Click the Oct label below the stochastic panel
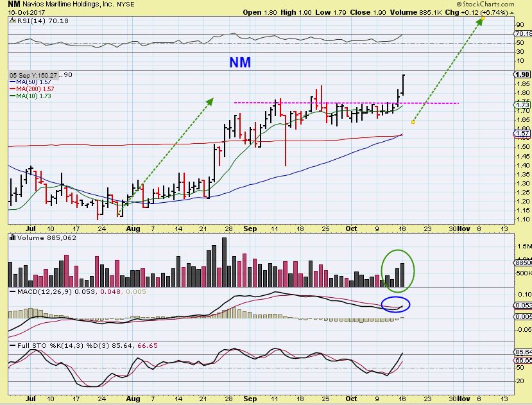 click(x=351, y=398)
